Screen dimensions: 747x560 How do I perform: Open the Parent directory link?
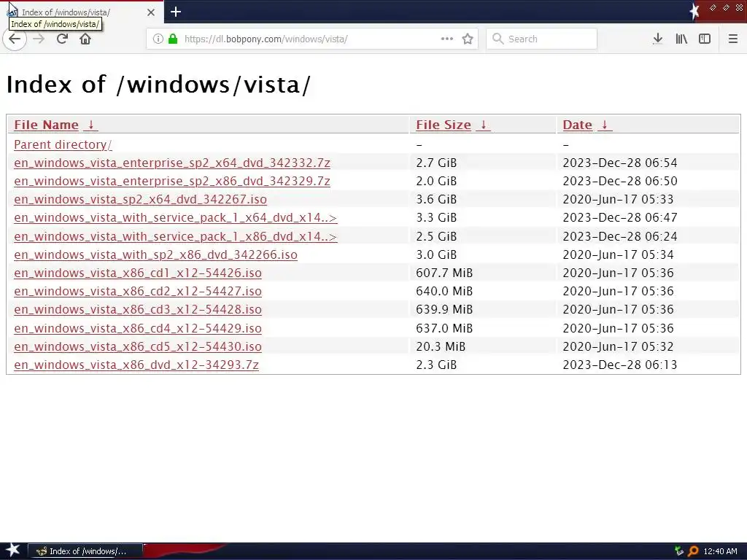(x=63, y=144)
